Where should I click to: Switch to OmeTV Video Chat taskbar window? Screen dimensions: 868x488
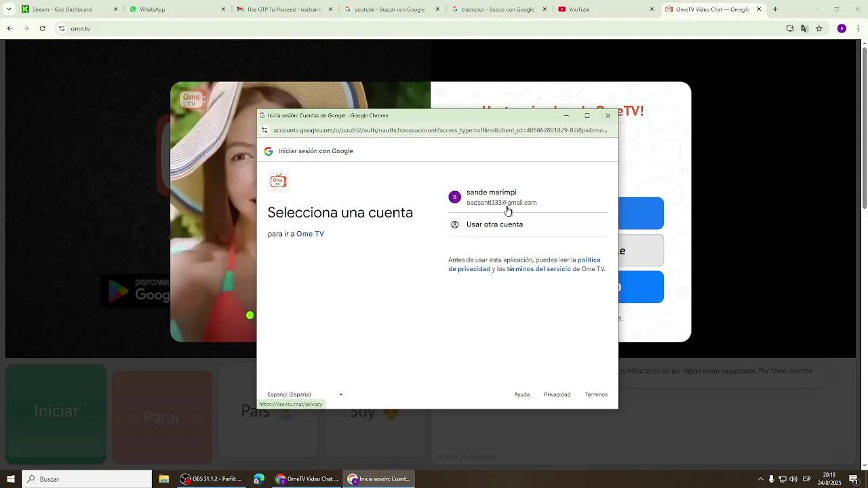pos(307,479)
